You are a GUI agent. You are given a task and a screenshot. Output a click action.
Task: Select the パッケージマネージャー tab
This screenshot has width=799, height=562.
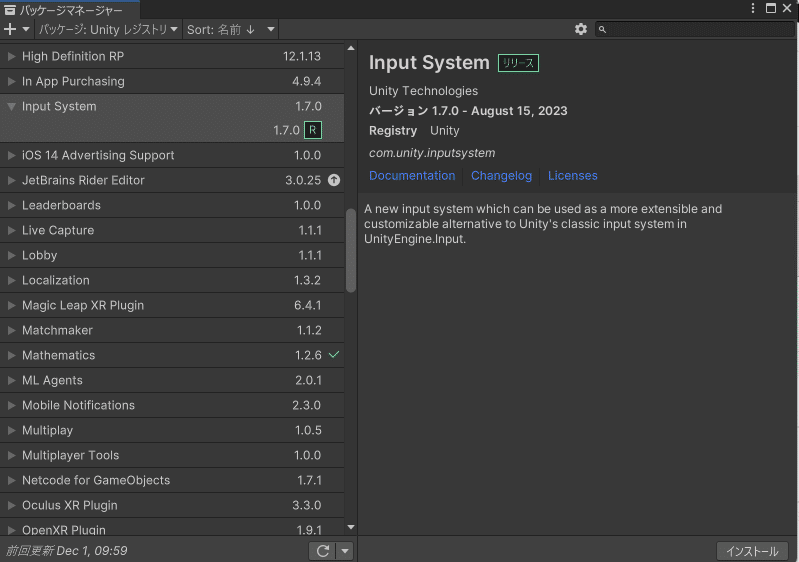point(70,10)
